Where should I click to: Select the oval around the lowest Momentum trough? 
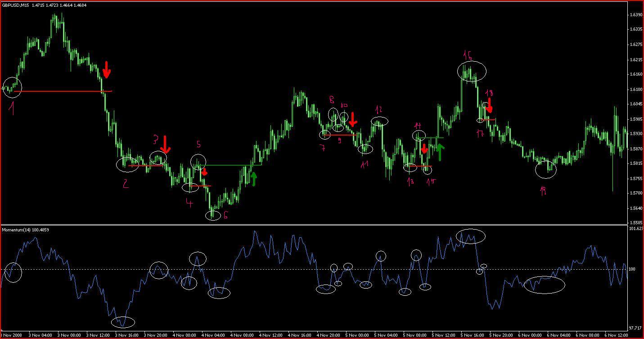(123, 322)
